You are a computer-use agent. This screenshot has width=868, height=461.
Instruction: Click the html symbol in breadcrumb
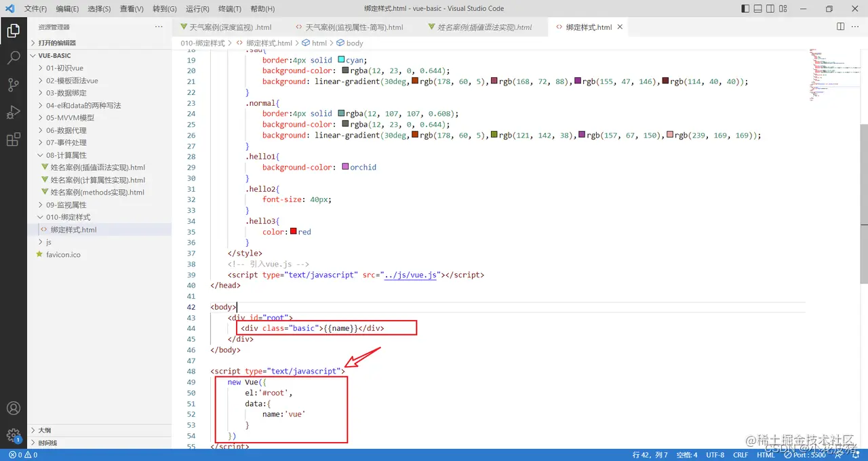(314, 43)
